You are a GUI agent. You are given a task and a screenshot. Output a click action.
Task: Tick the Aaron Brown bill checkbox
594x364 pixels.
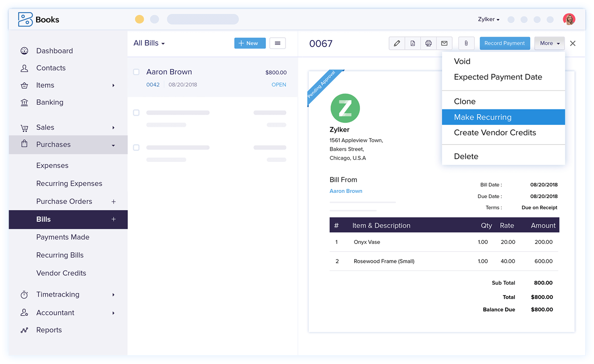(x=136, y=72)
